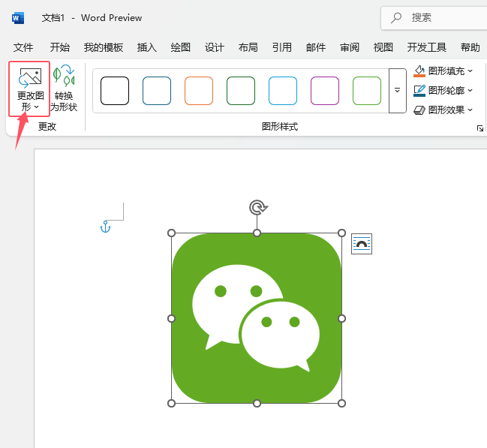Open the Graphics Outline (图形轮廓) dropdown arrow
The height and width of the screenshot is (448, 487).
click(470, 90)
